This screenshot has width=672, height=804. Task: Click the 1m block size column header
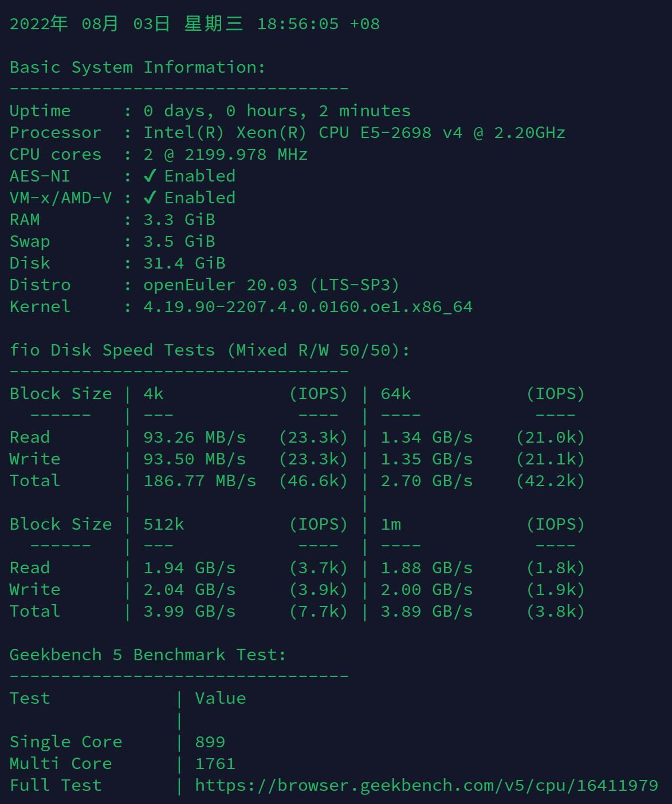tap(391, 525)
